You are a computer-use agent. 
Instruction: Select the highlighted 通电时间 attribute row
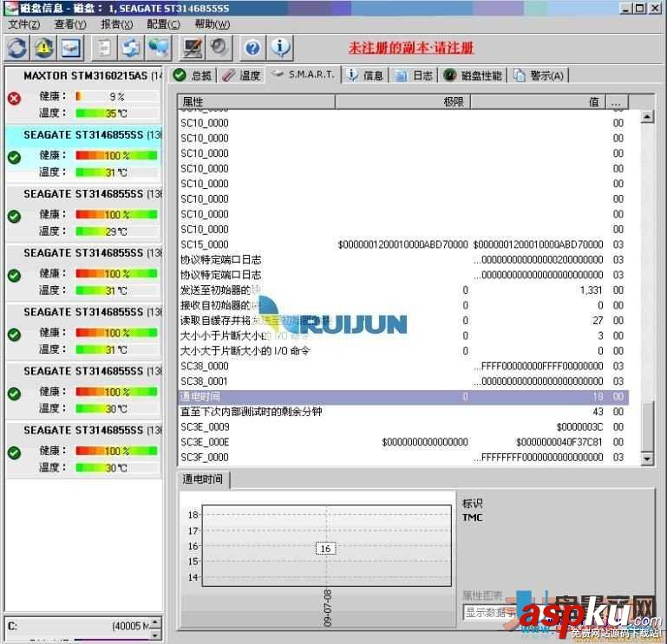[x=403, y=397]
